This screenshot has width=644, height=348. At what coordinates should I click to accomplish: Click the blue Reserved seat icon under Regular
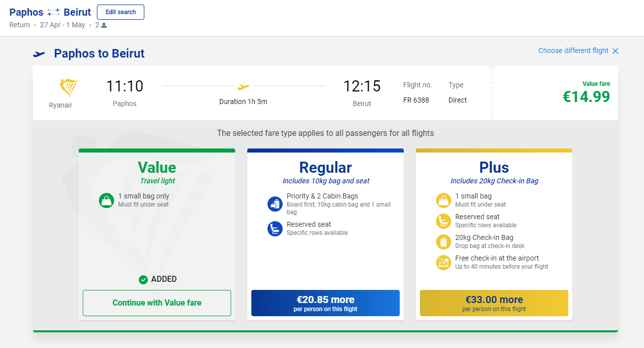point(275,229)
